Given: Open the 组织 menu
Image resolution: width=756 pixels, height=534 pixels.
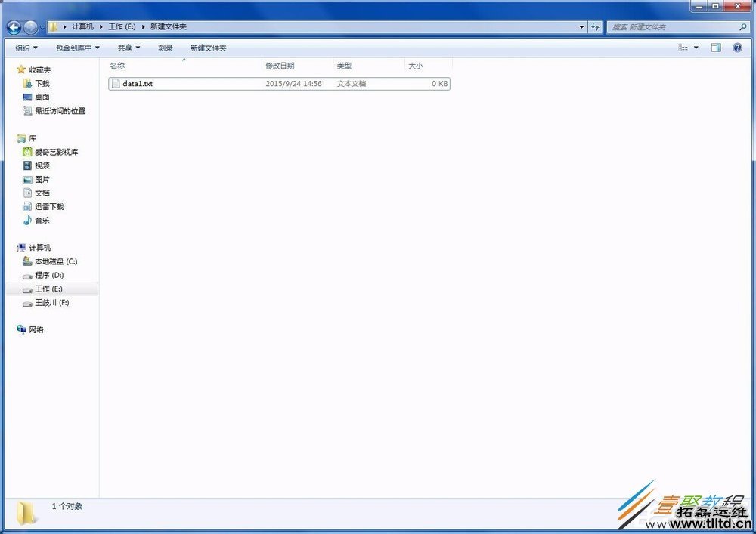Looking at the screenshot, I should point(25,48).
